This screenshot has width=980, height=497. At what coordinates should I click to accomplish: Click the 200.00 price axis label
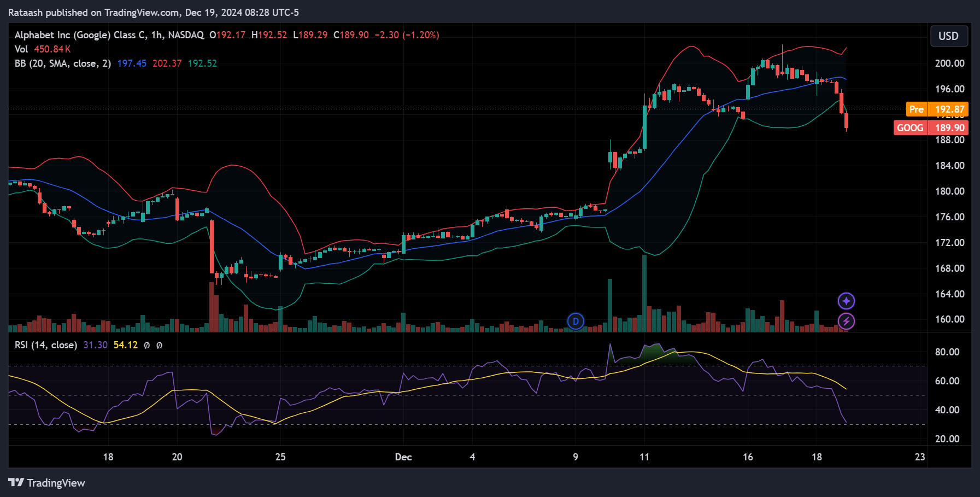point(949,63)
